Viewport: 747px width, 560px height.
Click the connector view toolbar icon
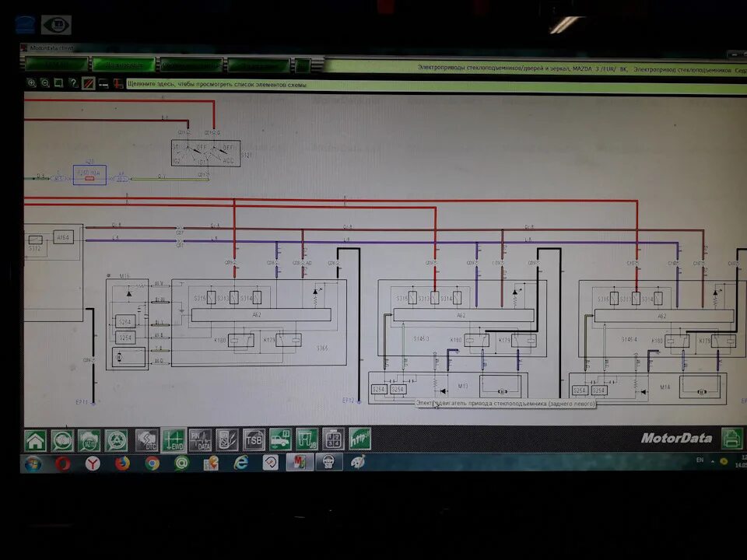[x=103, y=84]
